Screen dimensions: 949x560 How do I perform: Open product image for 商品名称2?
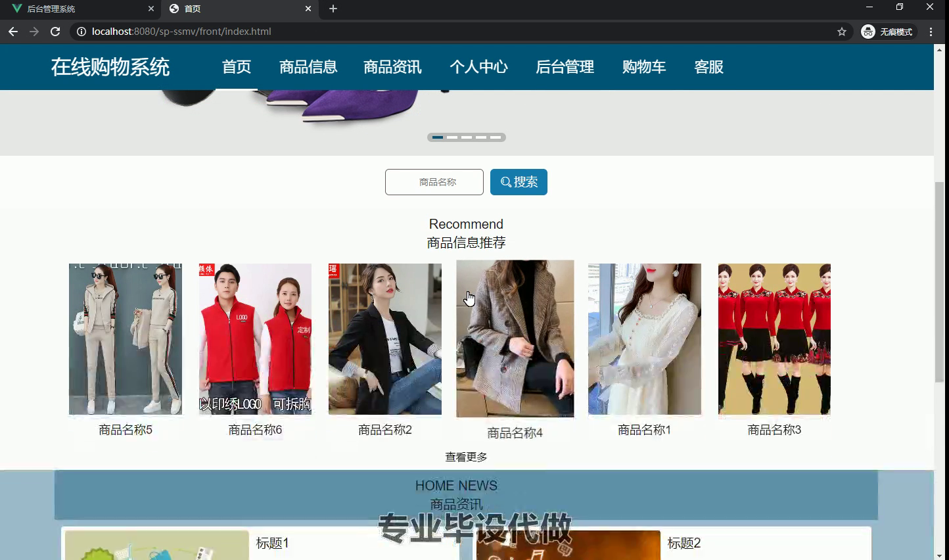[x=385, y=339]
